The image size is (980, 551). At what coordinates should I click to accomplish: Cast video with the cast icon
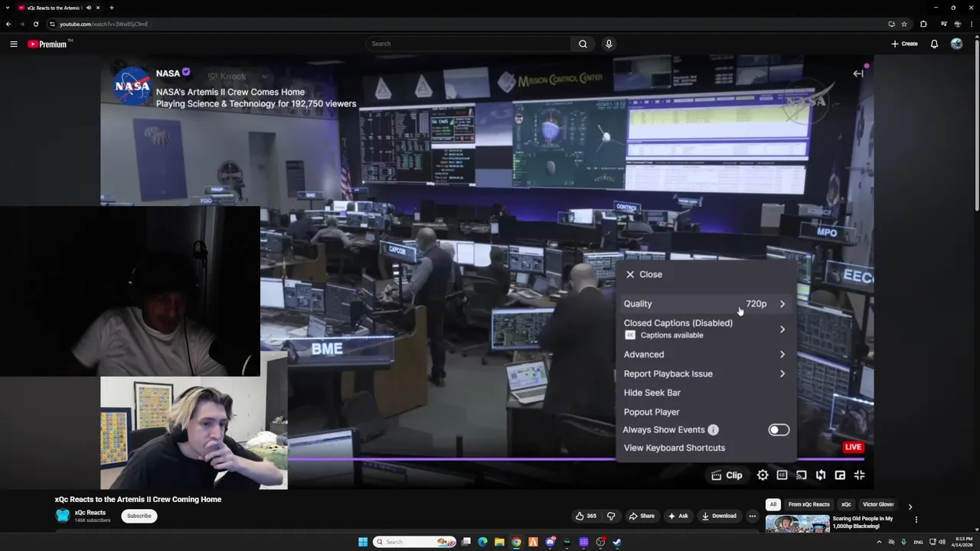tap(801, 475)
